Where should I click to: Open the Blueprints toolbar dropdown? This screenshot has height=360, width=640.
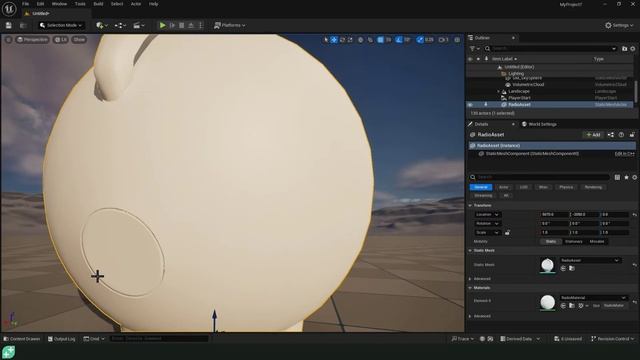click(x=120, y=25)
